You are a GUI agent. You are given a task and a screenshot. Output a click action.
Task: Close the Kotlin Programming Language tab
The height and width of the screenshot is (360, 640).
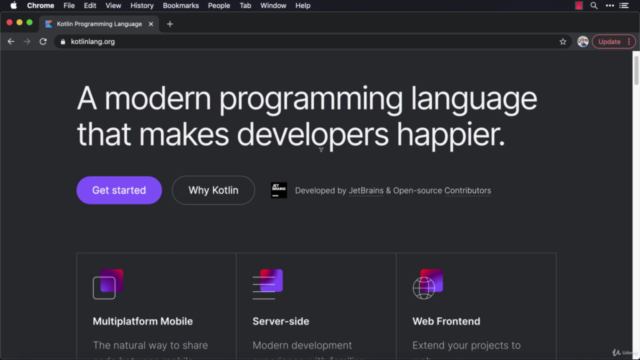pyautogui.click(x=151, y=24)
